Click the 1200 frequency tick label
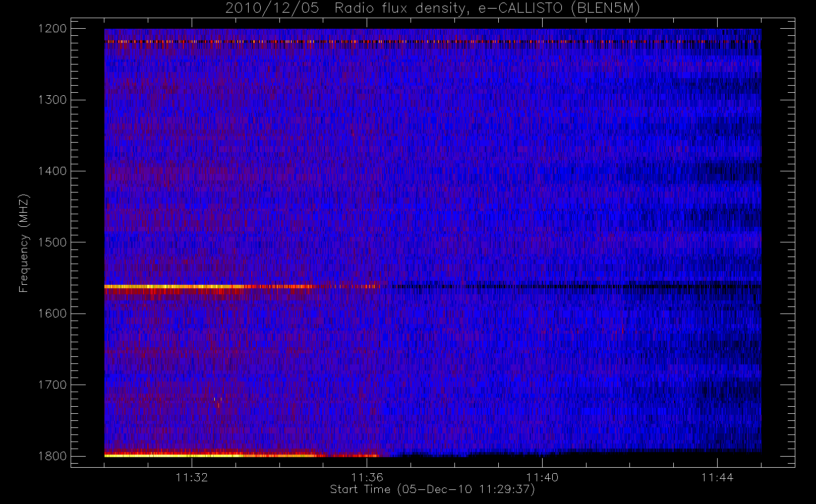 click(x=53, y=29)
